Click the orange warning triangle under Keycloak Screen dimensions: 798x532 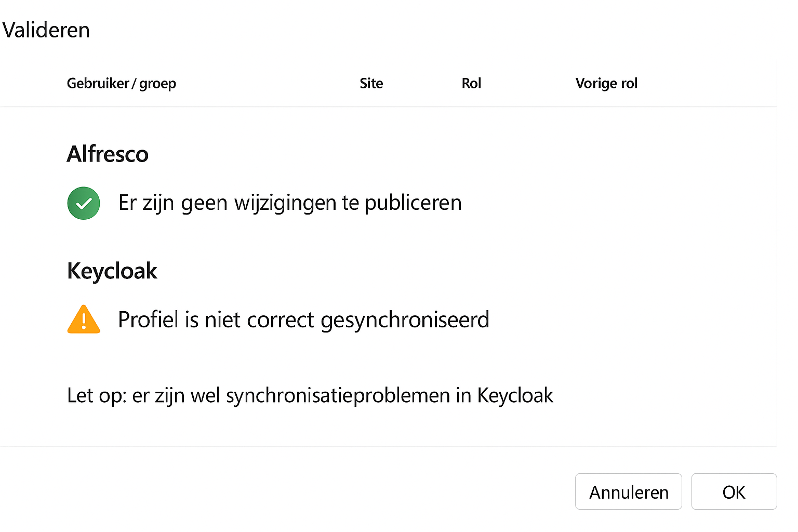pyautogui.click(x=84, y=320)
